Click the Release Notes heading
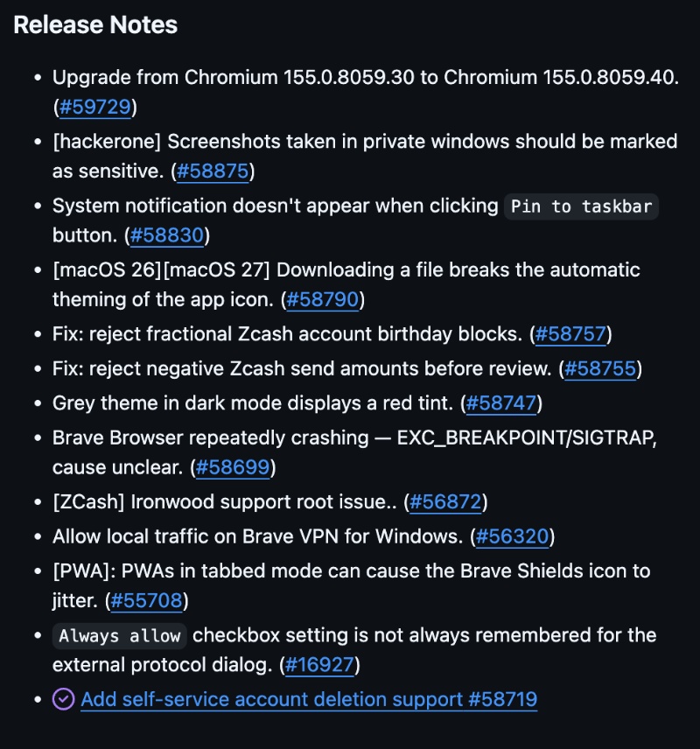 coord(95,24)
